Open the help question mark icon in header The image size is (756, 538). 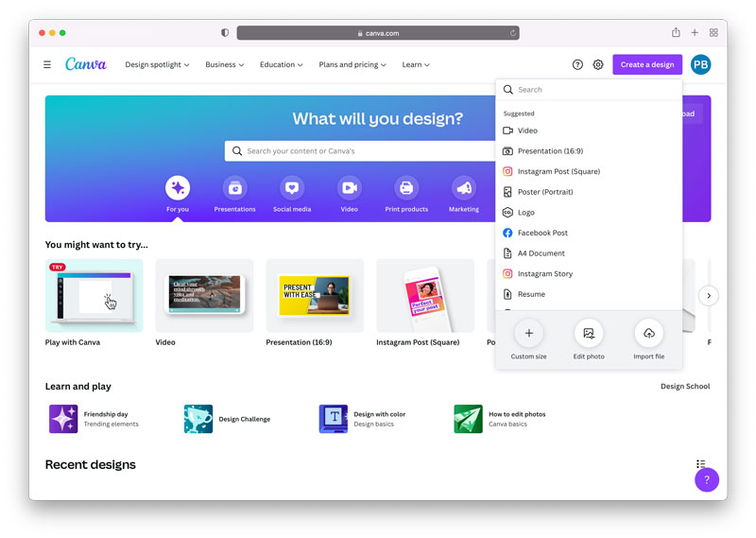pyautogui.click(x=577, y=64)
